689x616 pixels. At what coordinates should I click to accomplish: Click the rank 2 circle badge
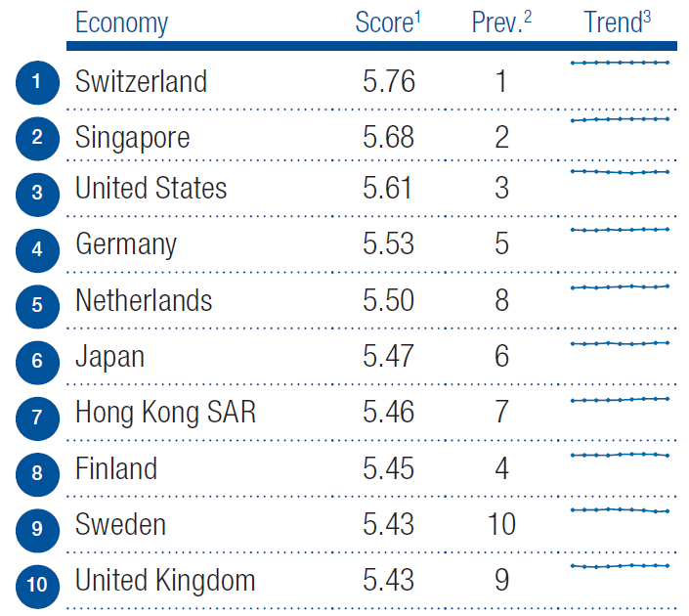37,138
